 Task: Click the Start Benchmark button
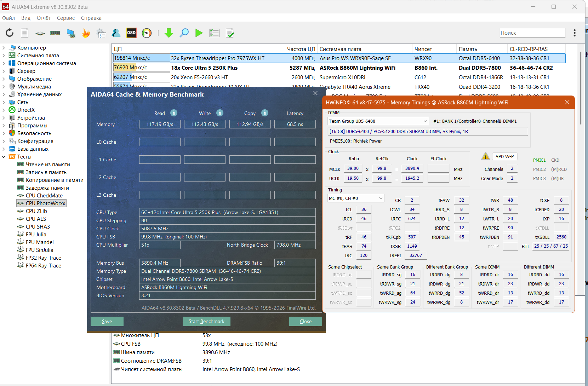pos(206,321)
